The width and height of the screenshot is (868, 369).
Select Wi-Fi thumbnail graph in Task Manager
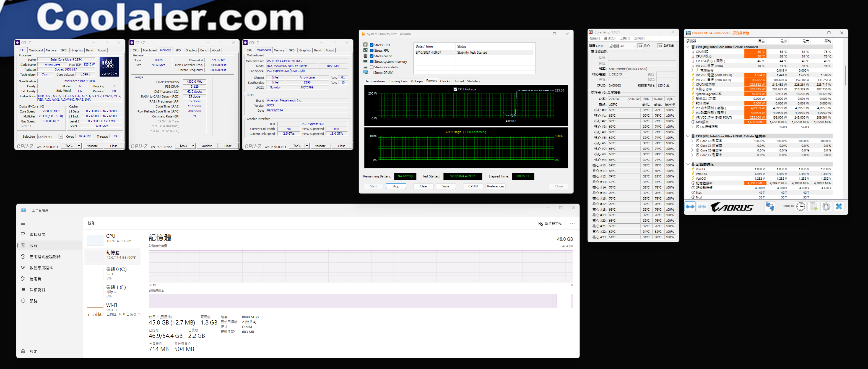(x=95, y=310)
